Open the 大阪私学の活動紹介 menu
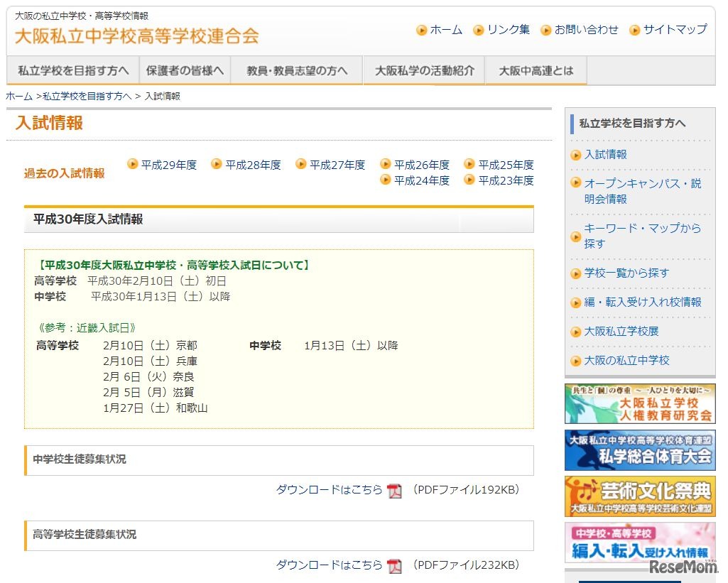 coord(423,70)
